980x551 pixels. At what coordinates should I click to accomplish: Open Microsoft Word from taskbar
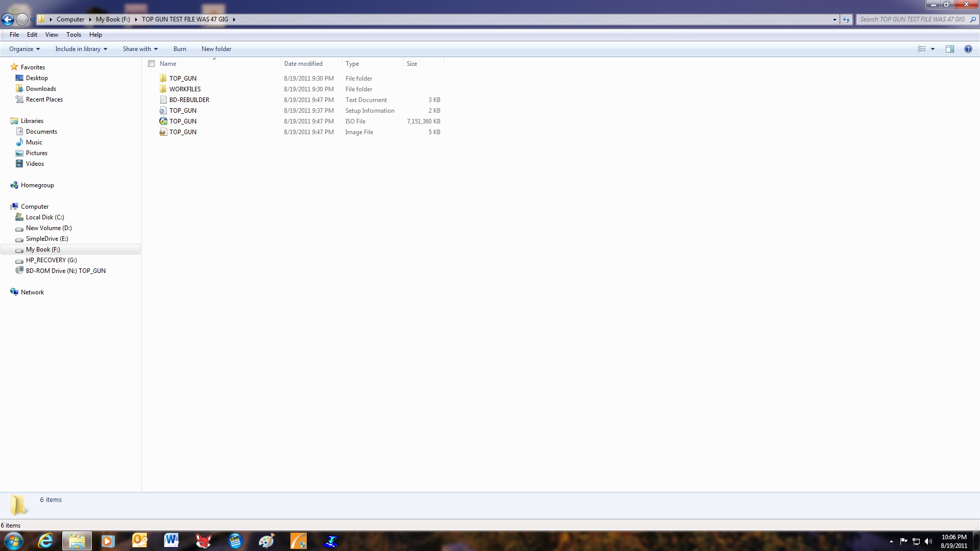171,541
